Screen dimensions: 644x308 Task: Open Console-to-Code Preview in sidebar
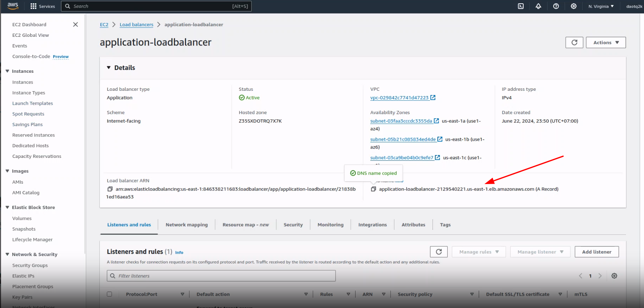tap(40, 56)
